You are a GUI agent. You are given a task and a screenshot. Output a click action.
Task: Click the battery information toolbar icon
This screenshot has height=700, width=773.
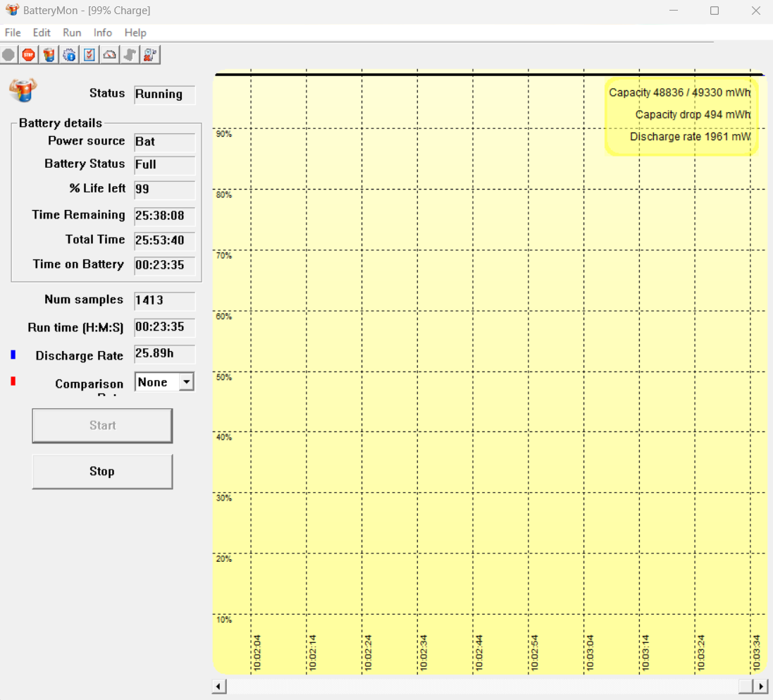[x=49, y=55]
